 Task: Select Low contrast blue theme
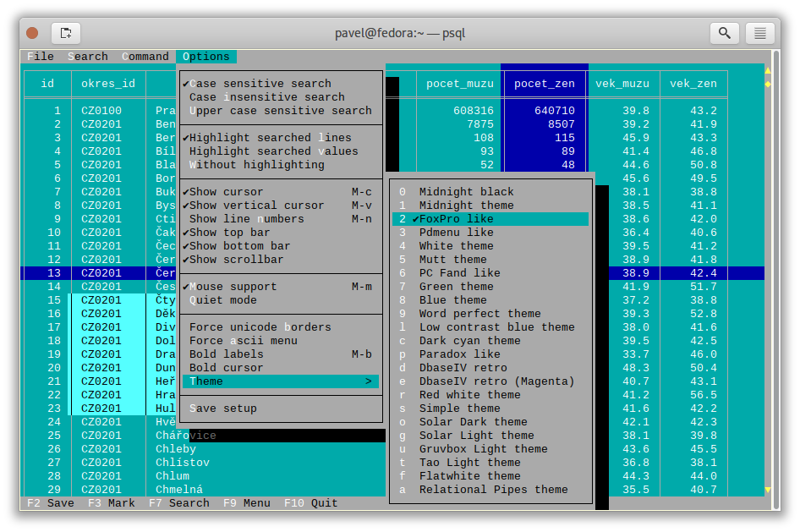click(490, 327)
